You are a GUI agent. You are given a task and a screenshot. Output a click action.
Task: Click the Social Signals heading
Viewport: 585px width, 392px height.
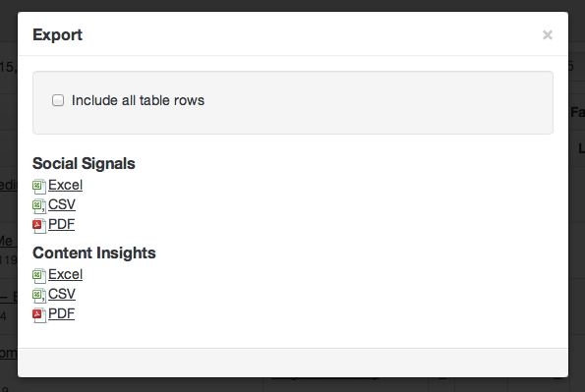coord(84,163)
